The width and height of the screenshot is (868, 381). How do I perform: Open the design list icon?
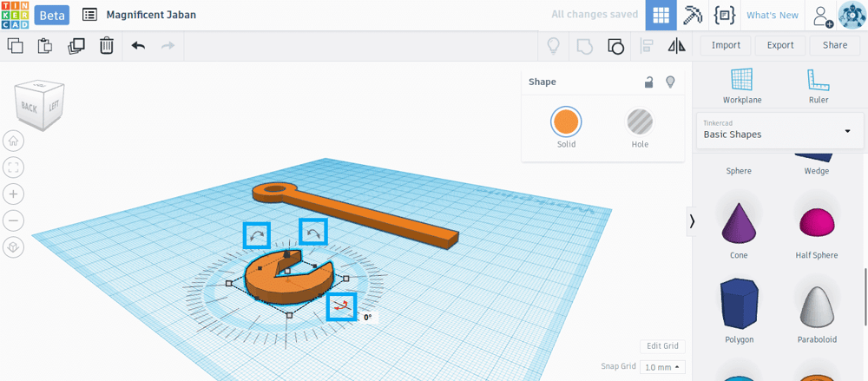coord(89,15)
